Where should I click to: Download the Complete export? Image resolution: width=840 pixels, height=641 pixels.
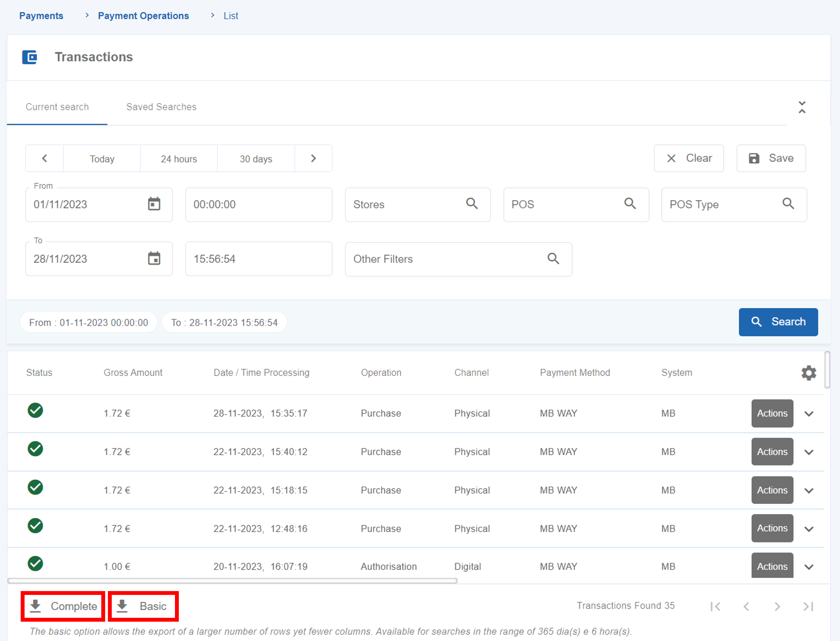(63, 606)
